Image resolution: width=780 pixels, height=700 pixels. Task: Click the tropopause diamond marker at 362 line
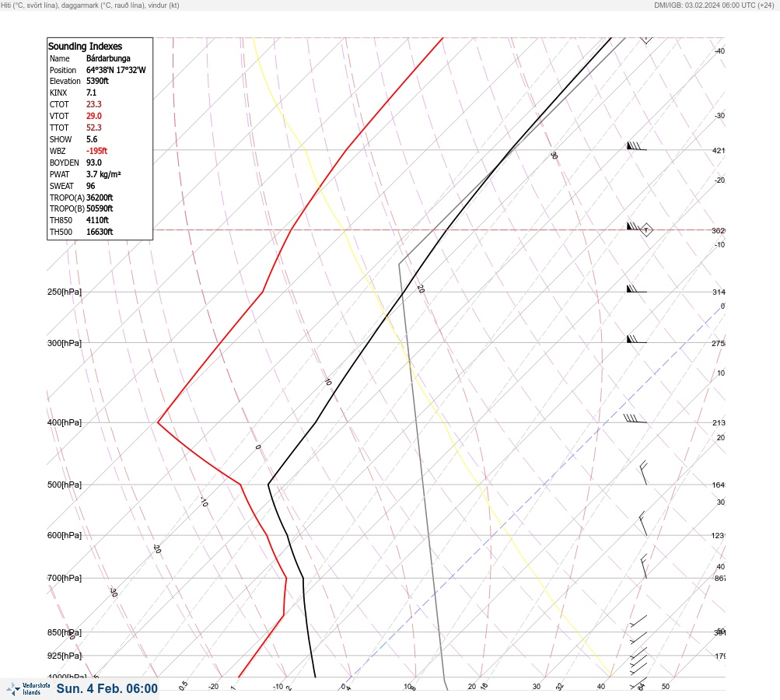click(x=646, y=230)
